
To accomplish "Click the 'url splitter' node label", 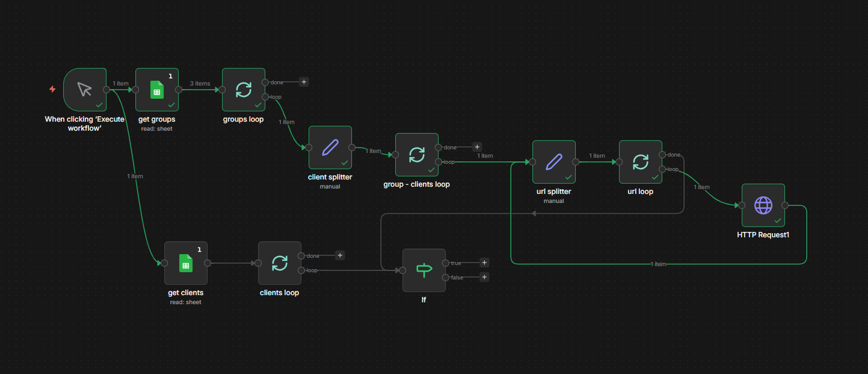I will (553, 192).
